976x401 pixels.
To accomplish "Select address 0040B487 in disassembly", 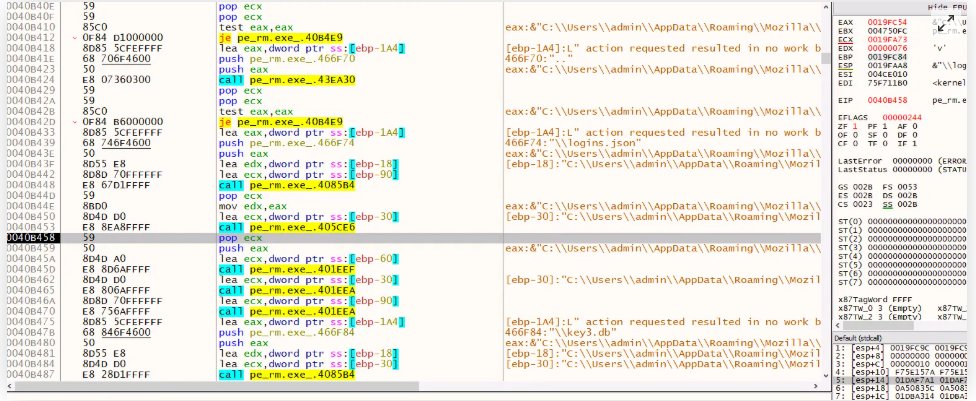I will 29,374.
